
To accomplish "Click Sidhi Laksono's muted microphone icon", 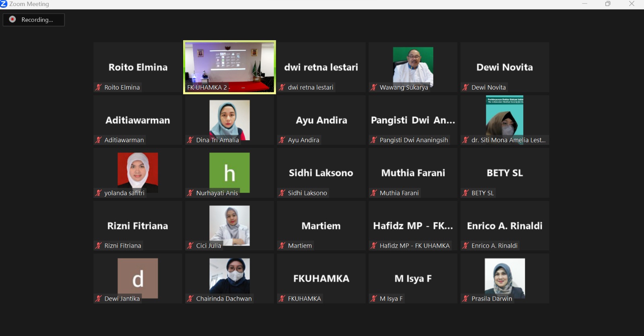I will pyautogui.click(x=282, y=193).
